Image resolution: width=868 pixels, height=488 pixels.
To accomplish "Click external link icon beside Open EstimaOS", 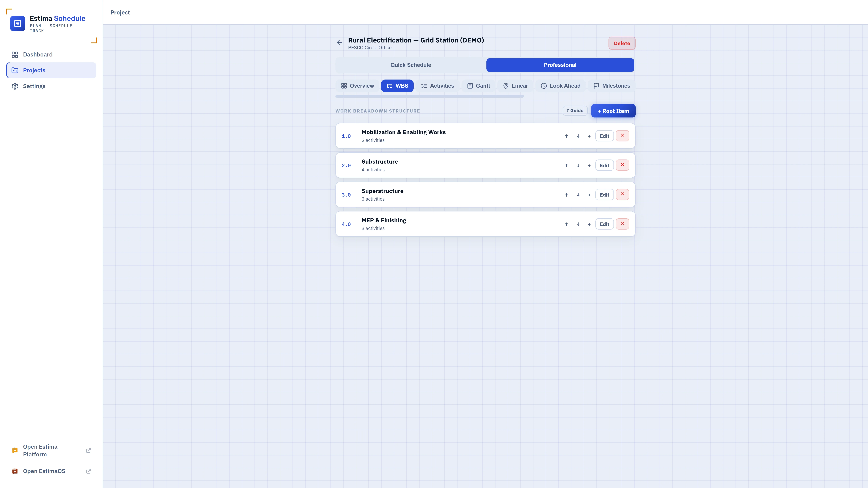I will pos(89,471).
